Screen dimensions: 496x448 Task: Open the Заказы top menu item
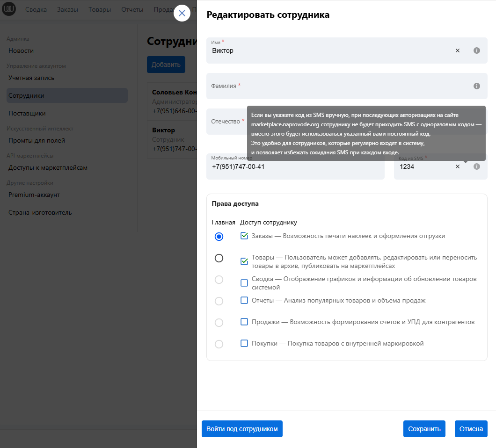point(67,9)
